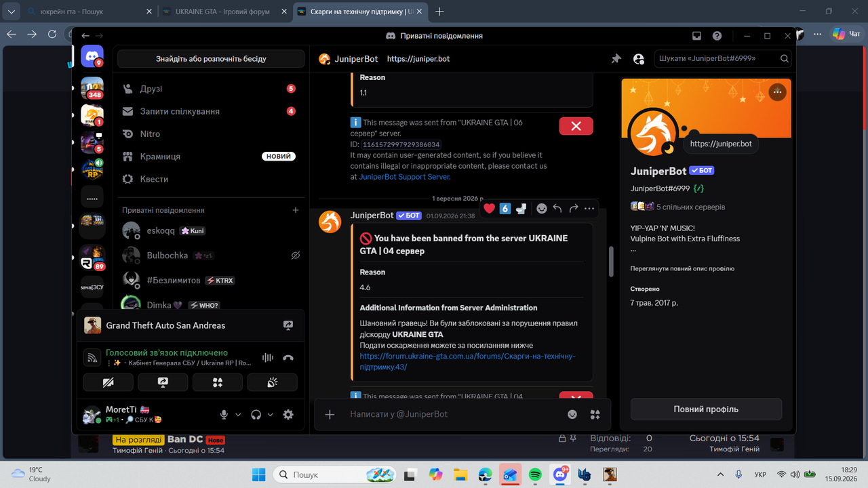Open more options on the profile banner
The height and width of the screenshot is (488, 868).
777,92
